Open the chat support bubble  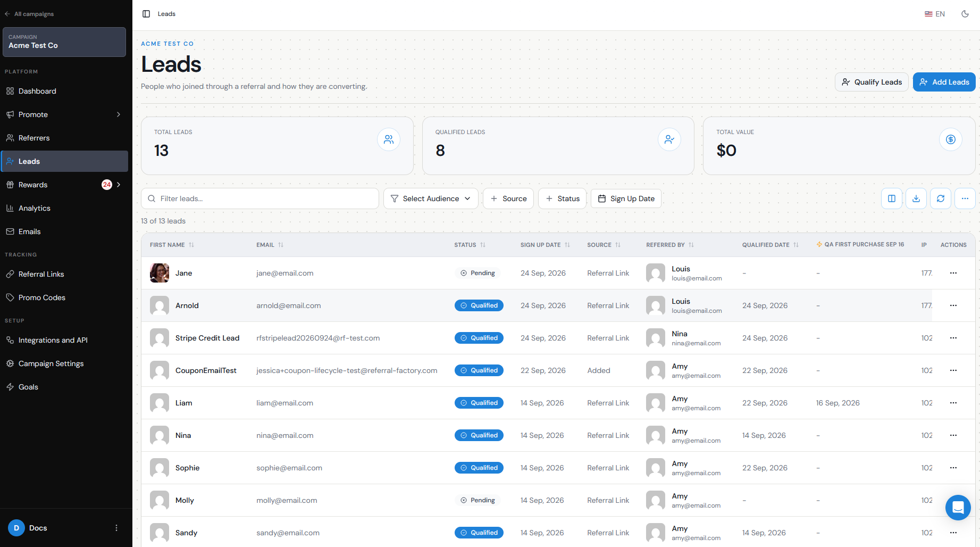[958, 508]
